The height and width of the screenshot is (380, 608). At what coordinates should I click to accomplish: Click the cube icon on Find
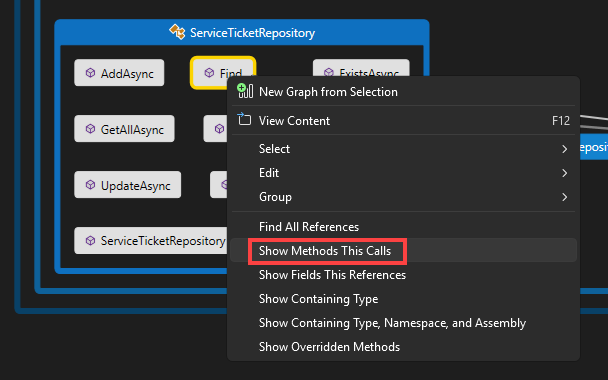(x=209, y=73)
